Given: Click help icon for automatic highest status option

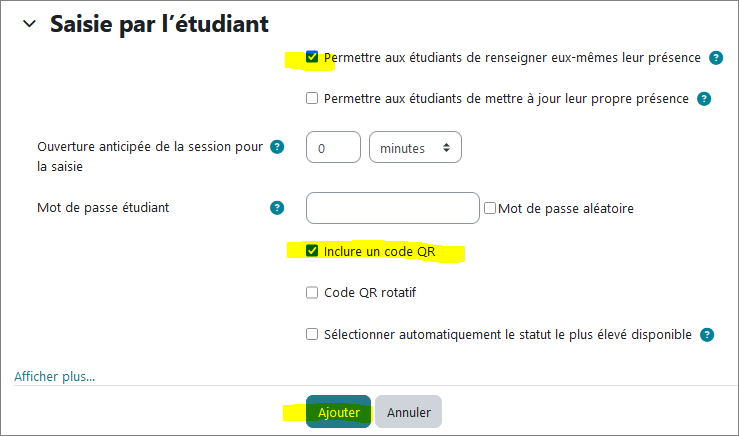Looking at the screenshot, I should point(707,335).
